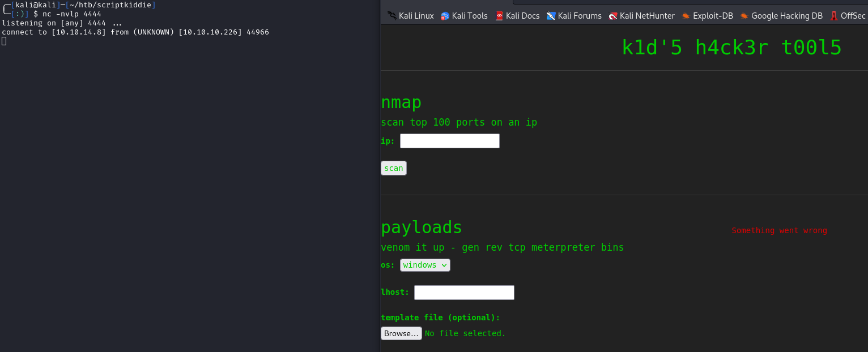Click inside the lhost input field

(464, 292)
